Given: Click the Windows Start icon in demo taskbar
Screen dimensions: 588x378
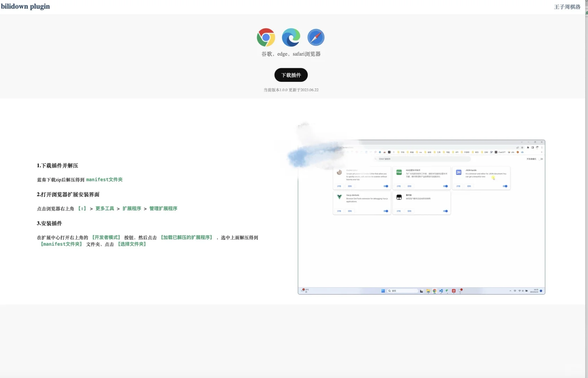Looking at the screenshot, I should point(383,291).
